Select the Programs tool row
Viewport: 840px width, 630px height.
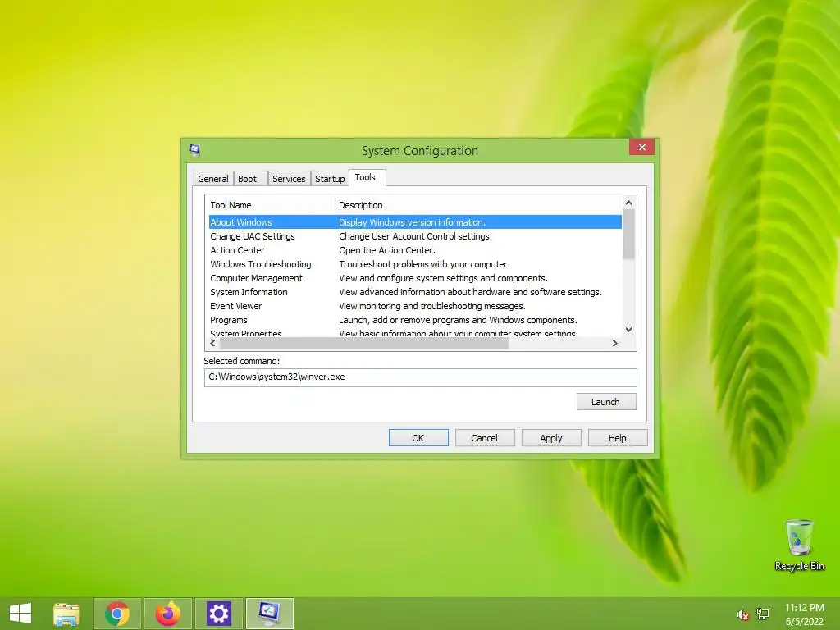[x=415, y=320]
